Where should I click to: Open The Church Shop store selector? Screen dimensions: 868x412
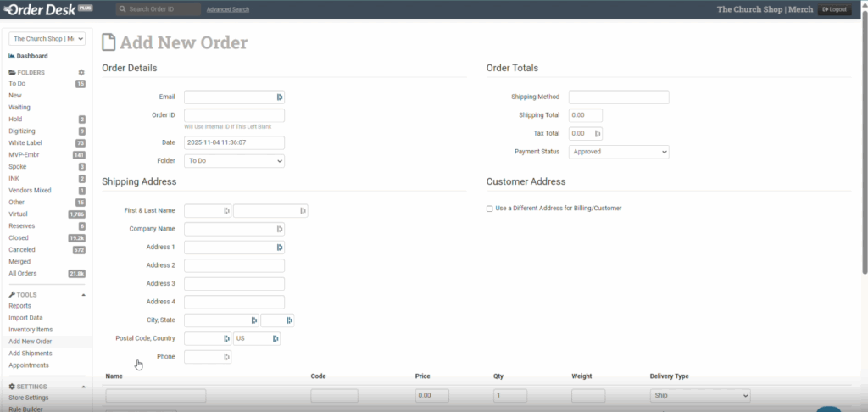click(47, 39)
